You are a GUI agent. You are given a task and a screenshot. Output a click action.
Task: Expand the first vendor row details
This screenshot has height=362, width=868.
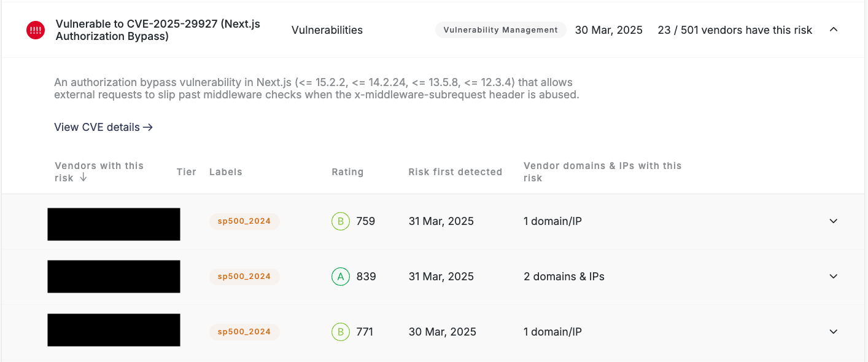(x=833, y=221)
